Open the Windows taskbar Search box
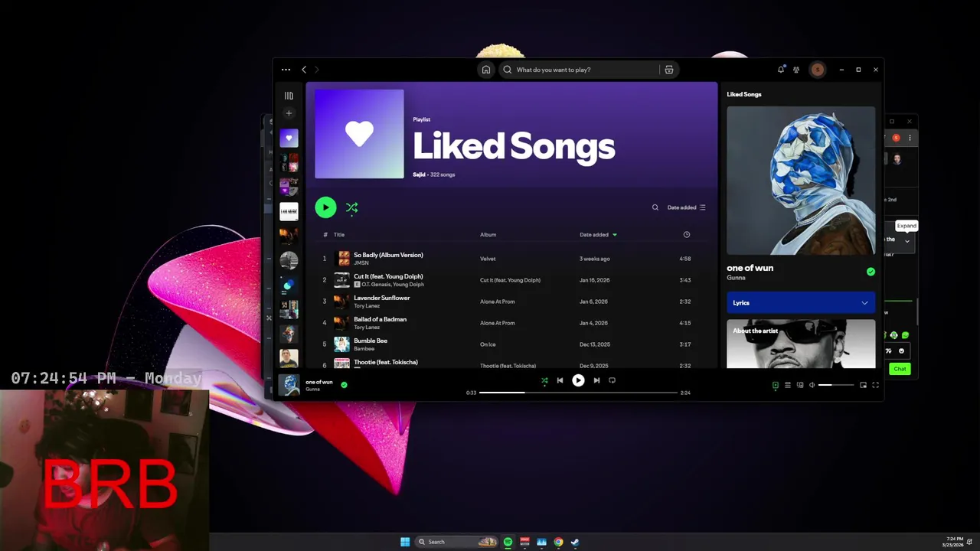The height and width of the screenshot is (551, 980). (456, 542)
